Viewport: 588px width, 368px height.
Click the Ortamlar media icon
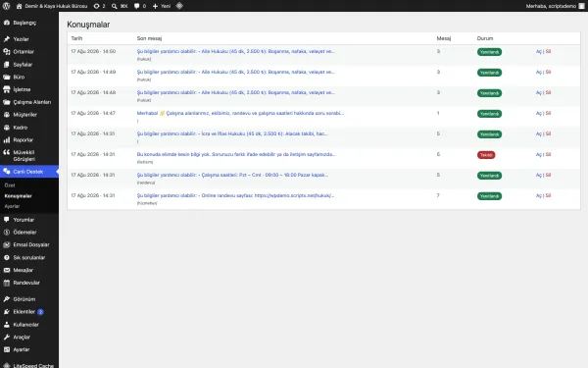pyautogui.click(x=7, y=52)
